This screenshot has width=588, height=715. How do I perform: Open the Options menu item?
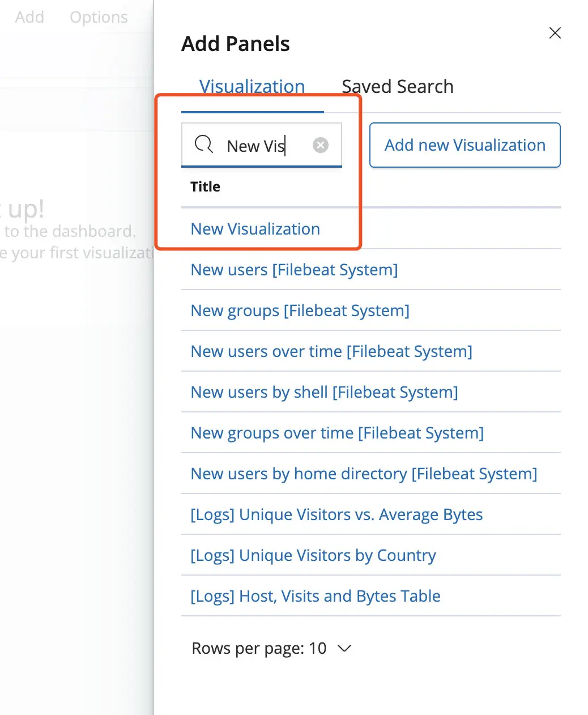point(99,17)
